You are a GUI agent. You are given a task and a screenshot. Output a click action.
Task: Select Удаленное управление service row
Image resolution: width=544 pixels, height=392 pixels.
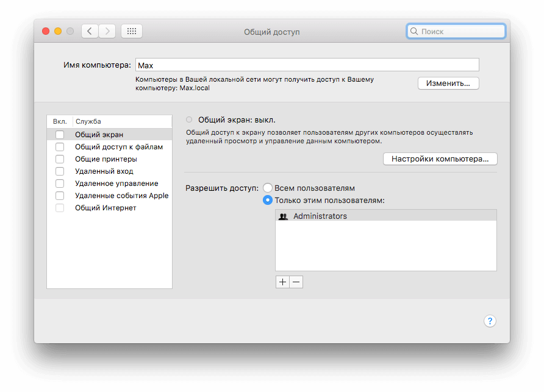116,184
